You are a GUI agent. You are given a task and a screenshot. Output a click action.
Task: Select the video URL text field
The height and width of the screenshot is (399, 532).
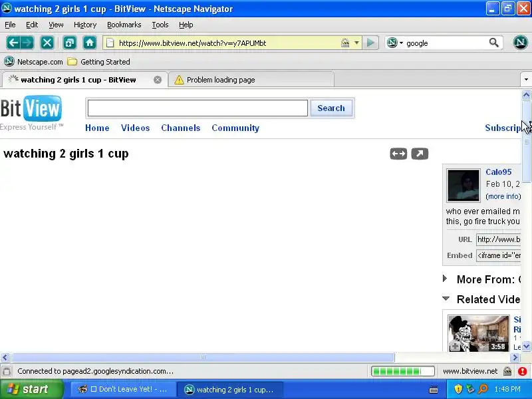click(x=498, y=239)
